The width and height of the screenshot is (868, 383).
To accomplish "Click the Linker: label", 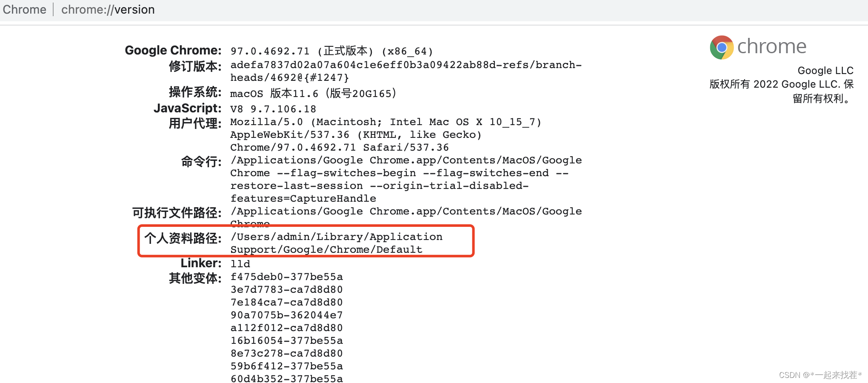I will pos(201,263).
